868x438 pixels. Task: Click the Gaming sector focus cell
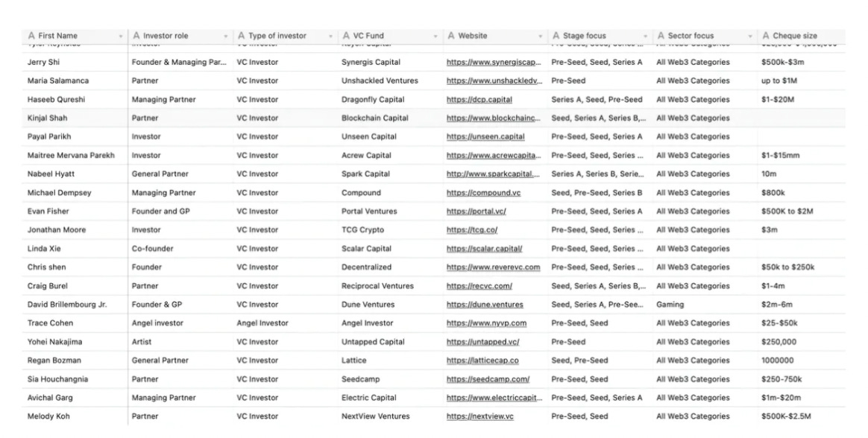tap(705, 305)
